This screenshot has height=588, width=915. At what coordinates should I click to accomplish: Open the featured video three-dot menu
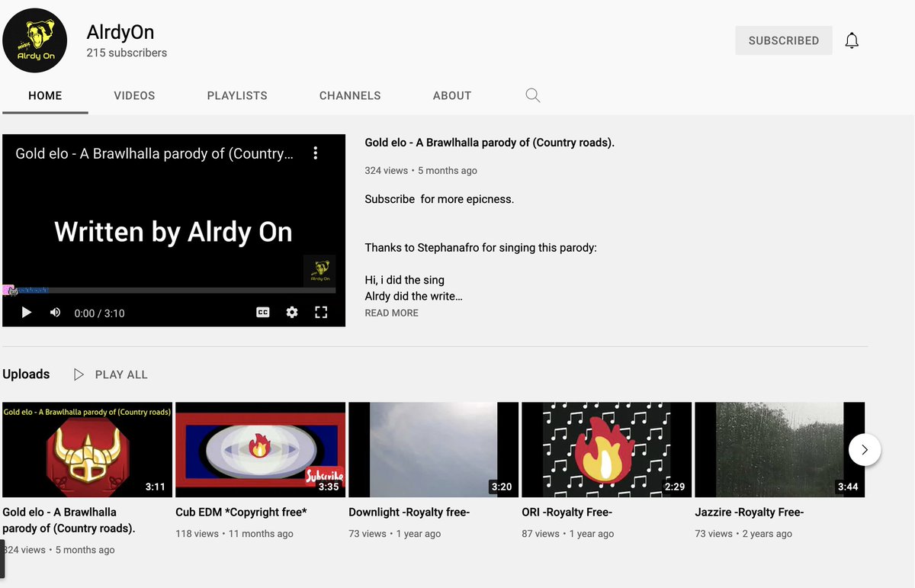(x=315, y=153)
